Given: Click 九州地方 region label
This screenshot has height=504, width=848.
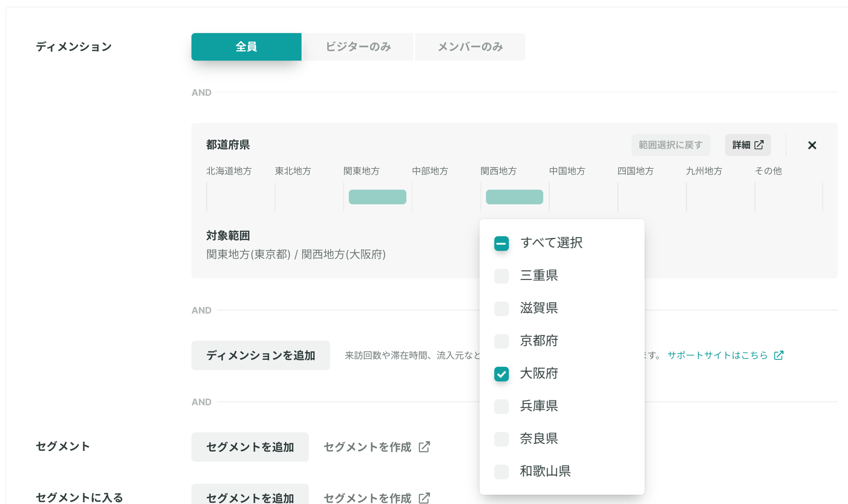Looking at the screenshot, I should click(704, 171).
